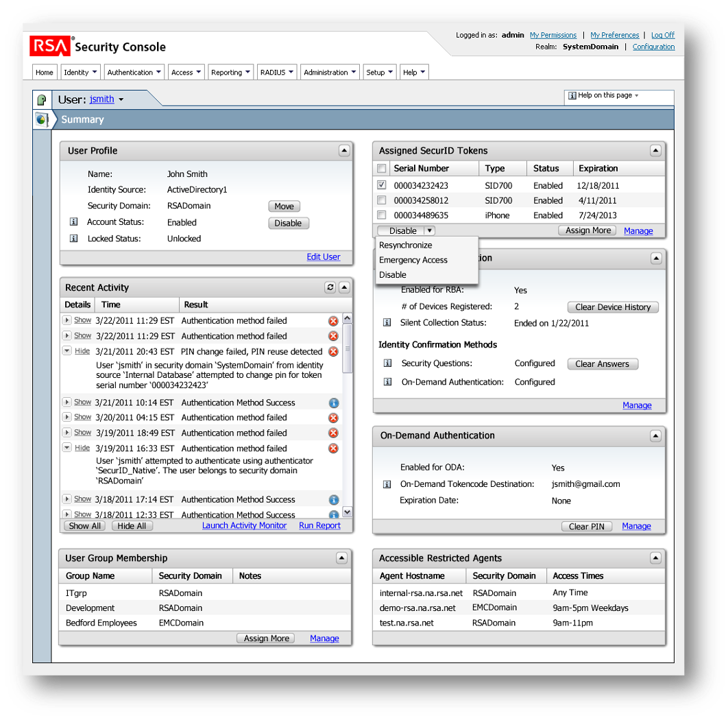Click info icon next to Security Questions
The width and height of the screenshot is (728, 718).
click(x=388, y=363)
